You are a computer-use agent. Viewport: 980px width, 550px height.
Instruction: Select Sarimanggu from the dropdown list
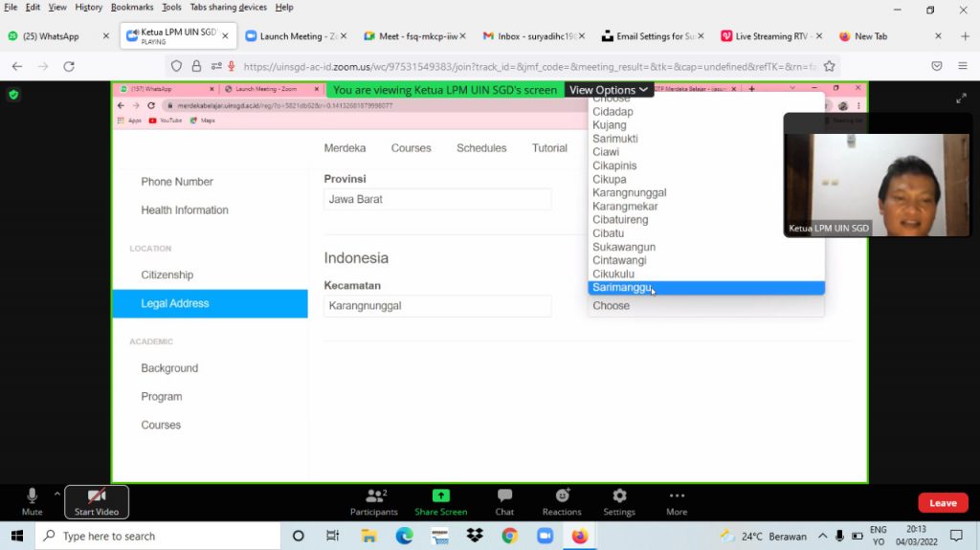[622, 288]
